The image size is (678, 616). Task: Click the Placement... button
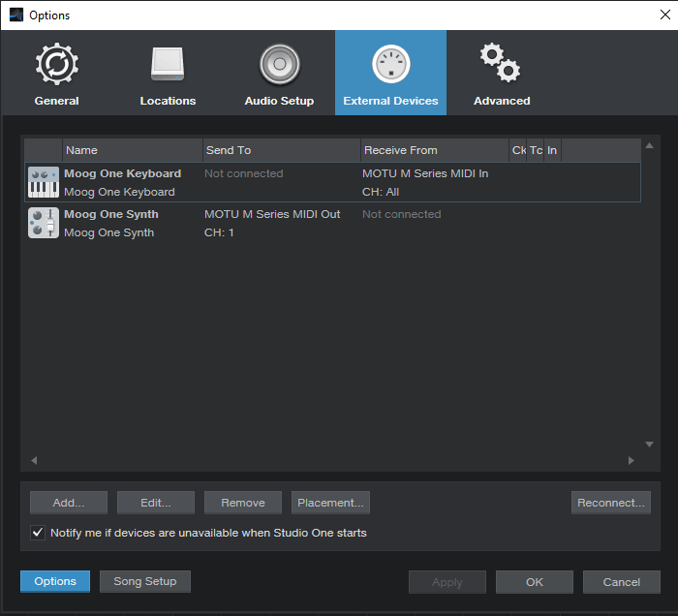pyautogui.click(x=330, y=503)
